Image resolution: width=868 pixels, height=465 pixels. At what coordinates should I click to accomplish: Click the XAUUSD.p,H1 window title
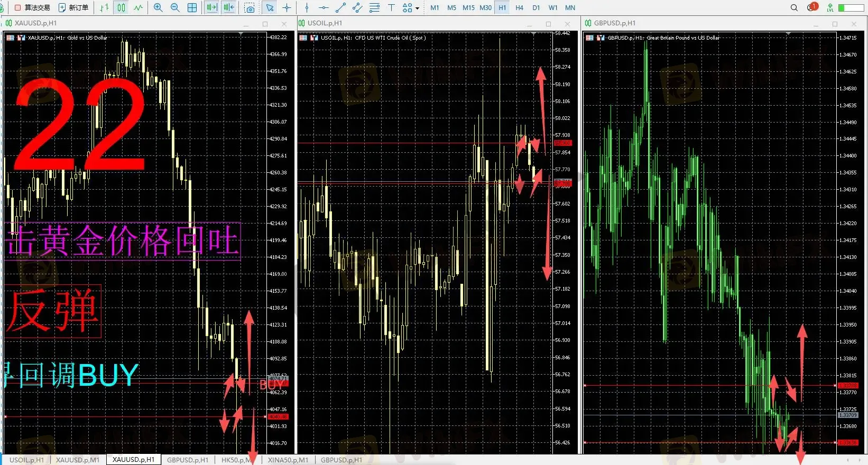click(x=35, y=23)
